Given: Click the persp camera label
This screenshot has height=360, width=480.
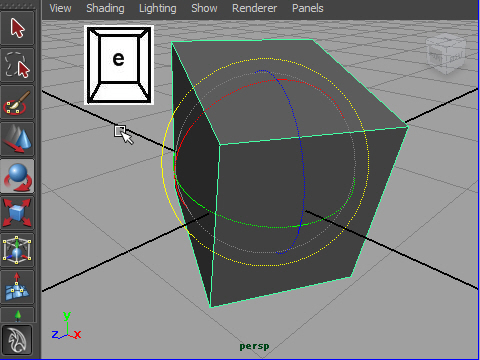Looking at the screenshot, I should pyautogui.click(x=254, y=347).
